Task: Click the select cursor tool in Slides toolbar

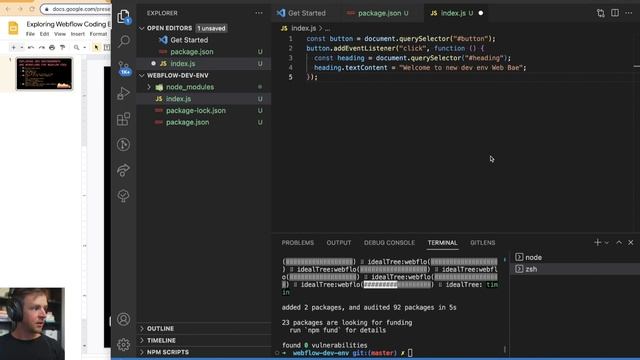Action: coord(96,48)
